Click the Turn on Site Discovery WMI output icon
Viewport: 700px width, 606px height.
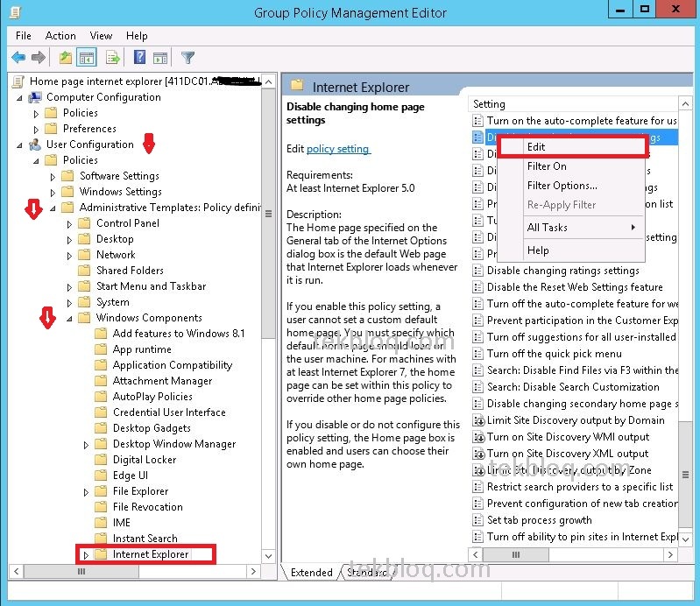(478, 437)
